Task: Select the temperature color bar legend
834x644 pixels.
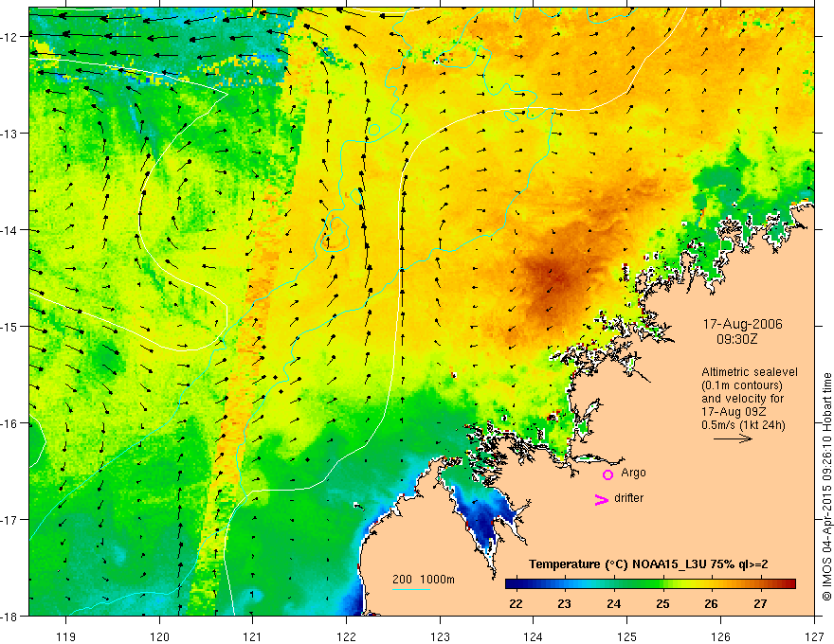Action: pos(650,584)
